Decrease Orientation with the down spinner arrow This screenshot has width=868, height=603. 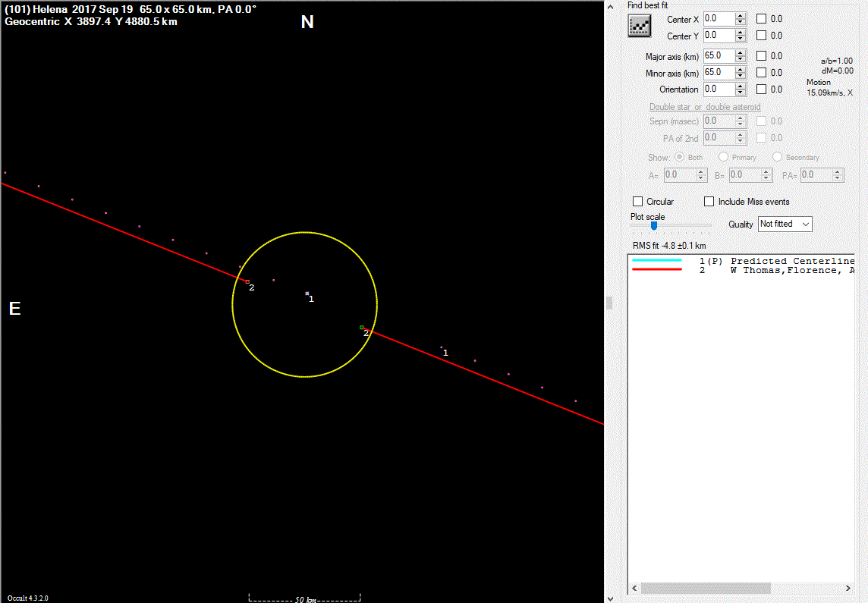741,93
